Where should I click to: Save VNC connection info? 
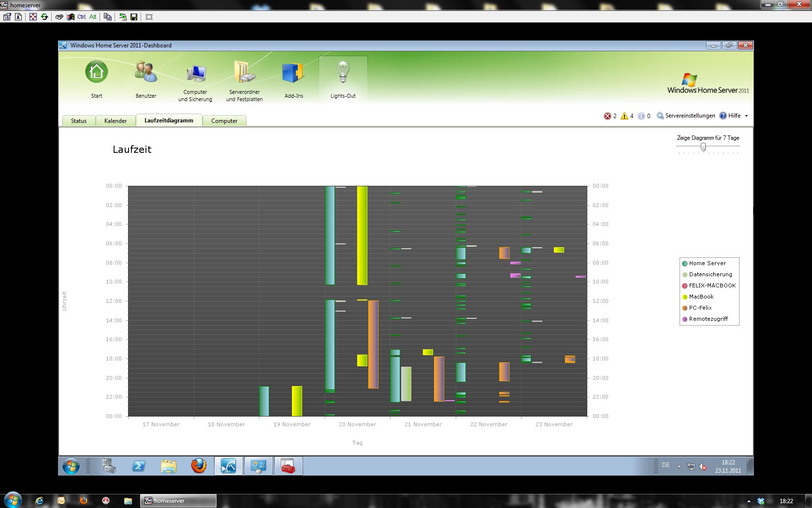pyautogui.click(x=134, y=16)
